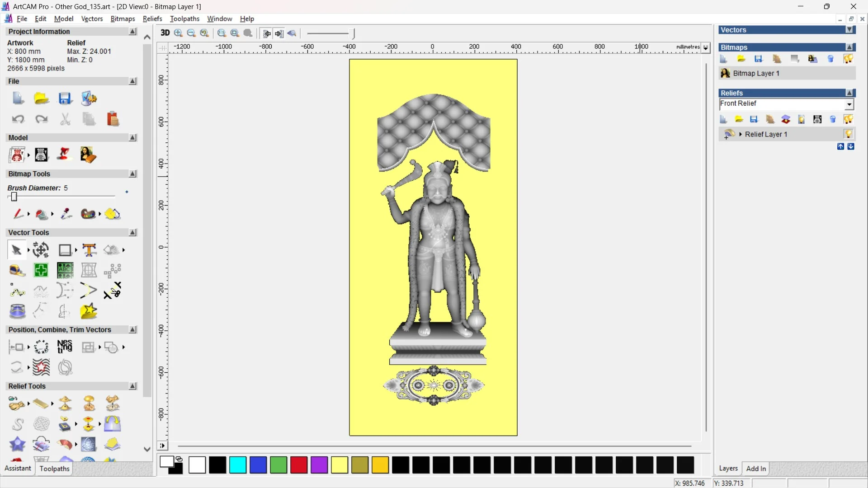
Task: Select the red color swatch
Action: click(x=298, y=465)
